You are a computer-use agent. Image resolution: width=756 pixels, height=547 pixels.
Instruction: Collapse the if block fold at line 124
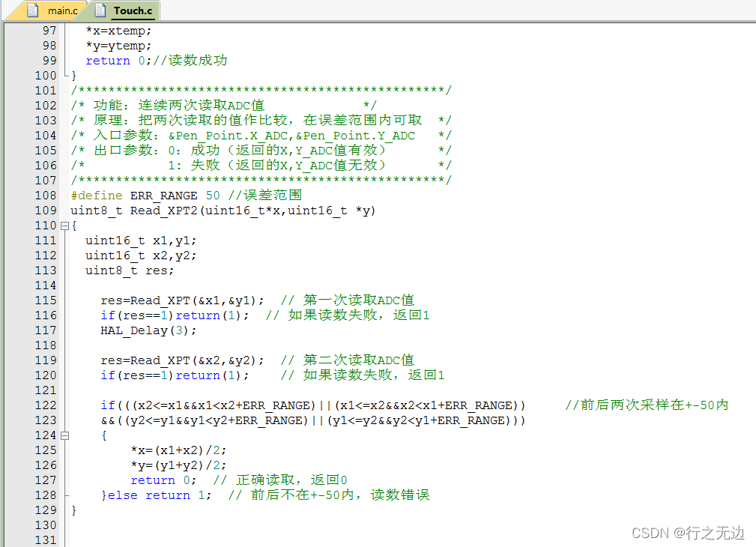(x=64, y=435)
